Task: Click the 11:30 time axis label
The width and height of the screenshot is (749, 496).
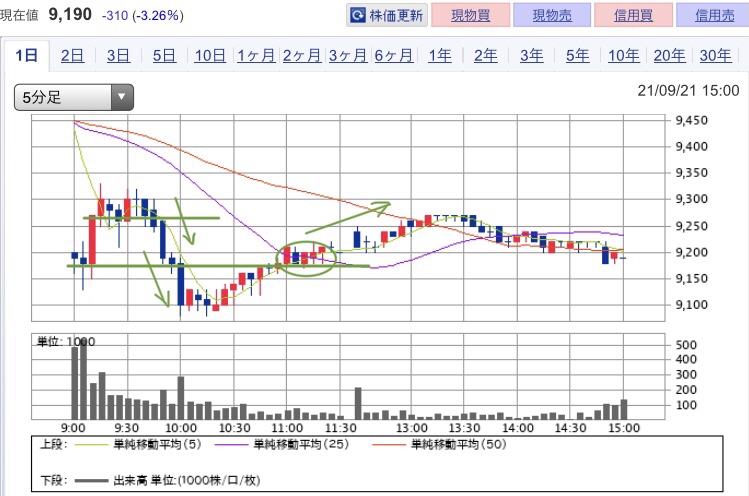Action: pos(341,428)
